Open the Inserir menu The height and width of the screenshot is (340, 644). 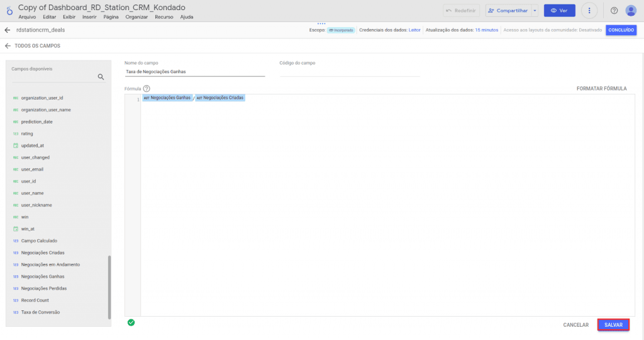(89, 17)
